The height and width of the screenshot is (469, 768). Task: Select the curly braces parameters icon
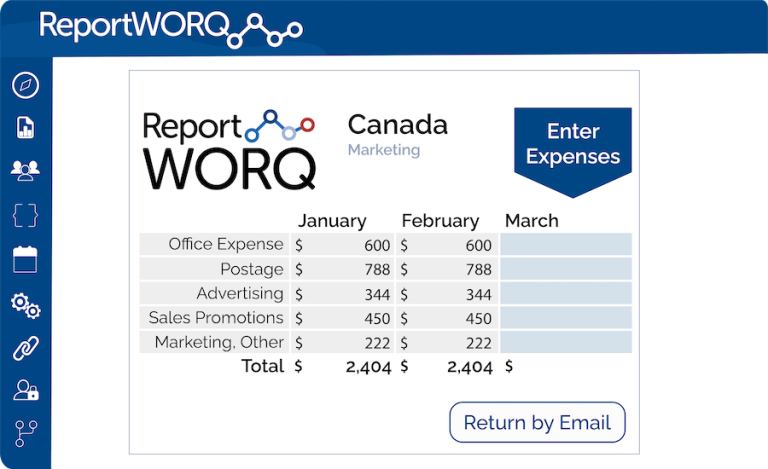click(x=25, y=215)
